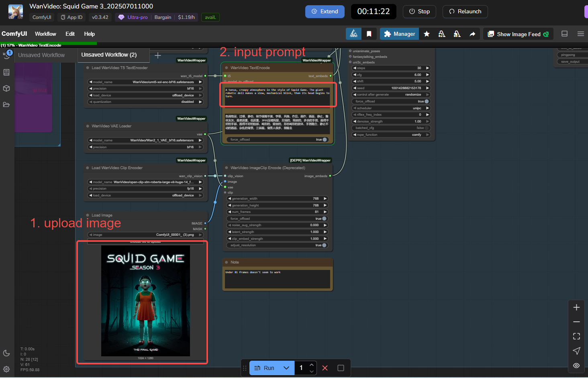
Task: Click the star favorites icon
Action: point(427,34)
